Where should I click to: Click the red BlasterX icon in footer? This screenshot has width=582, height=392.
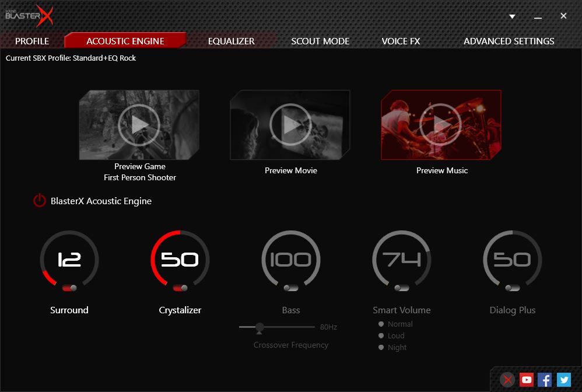[x=508, y=380]
